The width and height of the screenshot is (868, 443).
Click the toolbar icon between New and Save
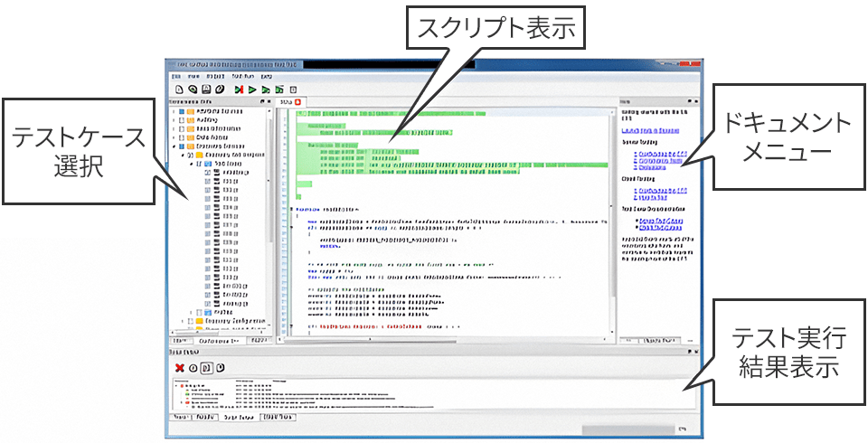click(193, 90)
